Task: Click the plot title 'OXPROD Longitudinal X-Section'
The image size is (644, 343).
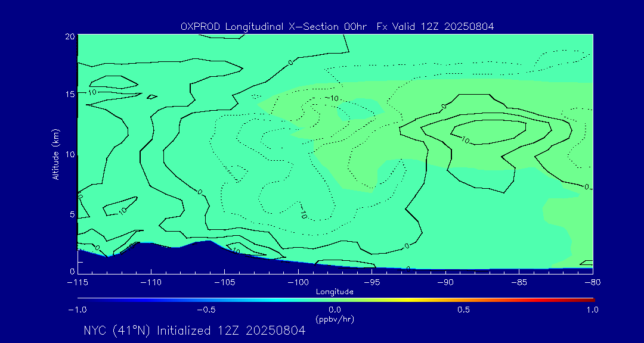Action: (x=268, y=27)
